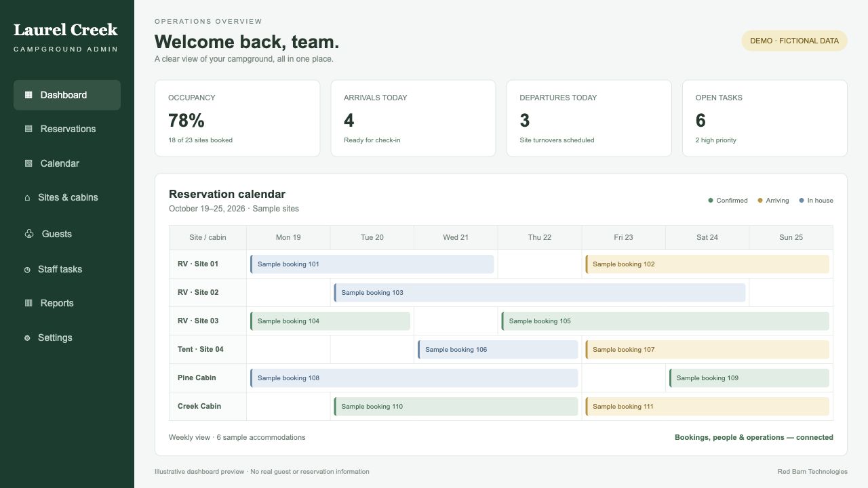Click the Demo · Fictional Data badge

(x=795, y=41)
